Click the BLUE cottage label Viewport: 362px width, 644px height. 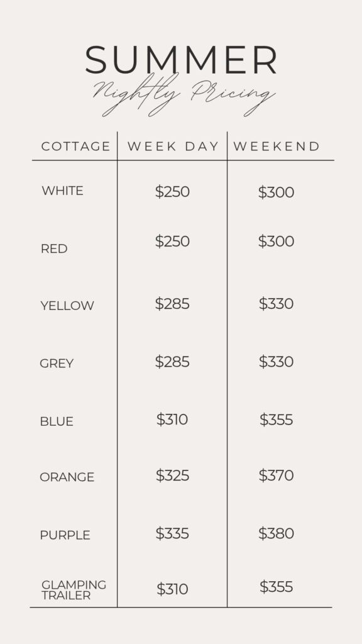pyautogui.click(x=57, y=421)
